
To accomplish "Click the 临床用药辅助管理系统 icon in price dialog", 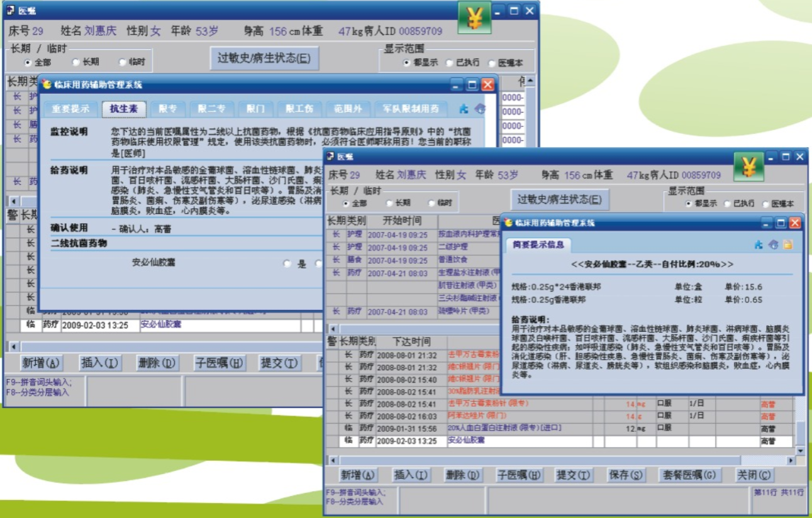I will tap(508, 223).
